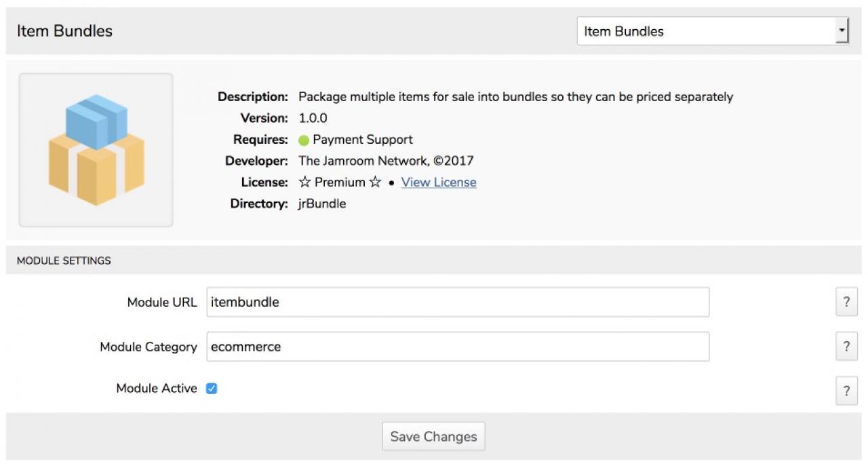
Task: Open the Item Bundles module selector dropdown
Action: [713, 31]
